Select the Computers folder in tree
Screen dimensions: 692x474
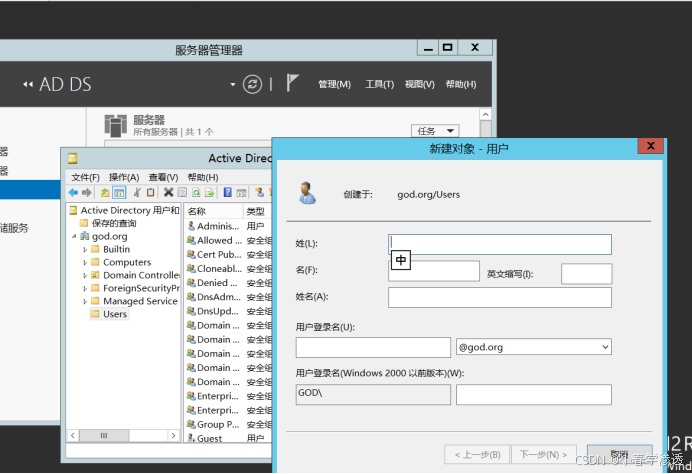(x=121, y=262)
